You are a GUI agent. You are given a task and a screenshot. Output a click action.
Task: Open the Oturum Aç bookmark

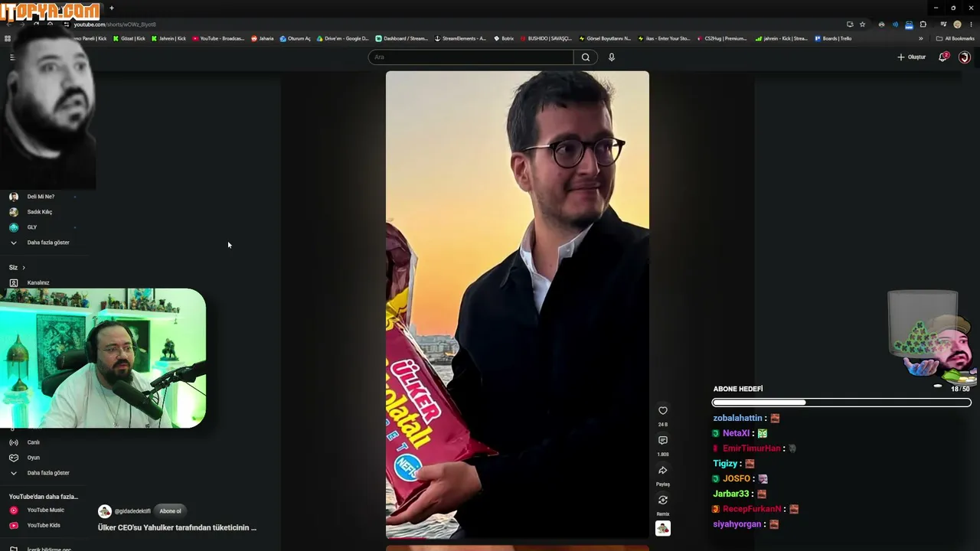point(296,38)
